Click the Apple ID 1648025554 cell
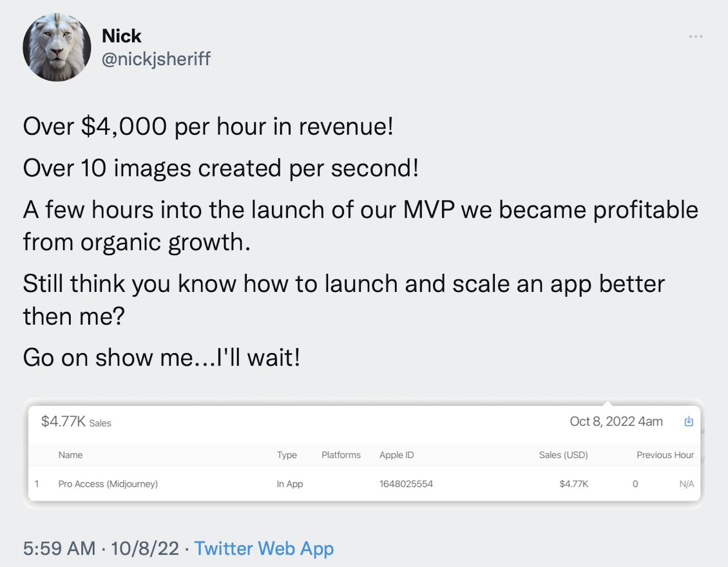Viewport: 728px width, 567px height. click(406, 484)
